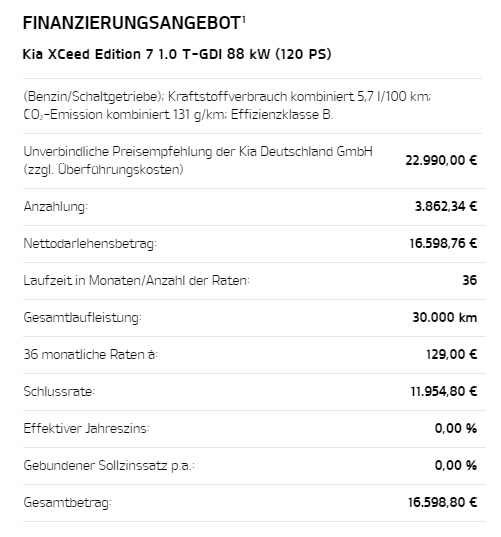Image resolution: width=501 pixels, height=537 pixels.
Task: Click the Laufzeit in Monaten row label
Action: [x=137, y=280]
